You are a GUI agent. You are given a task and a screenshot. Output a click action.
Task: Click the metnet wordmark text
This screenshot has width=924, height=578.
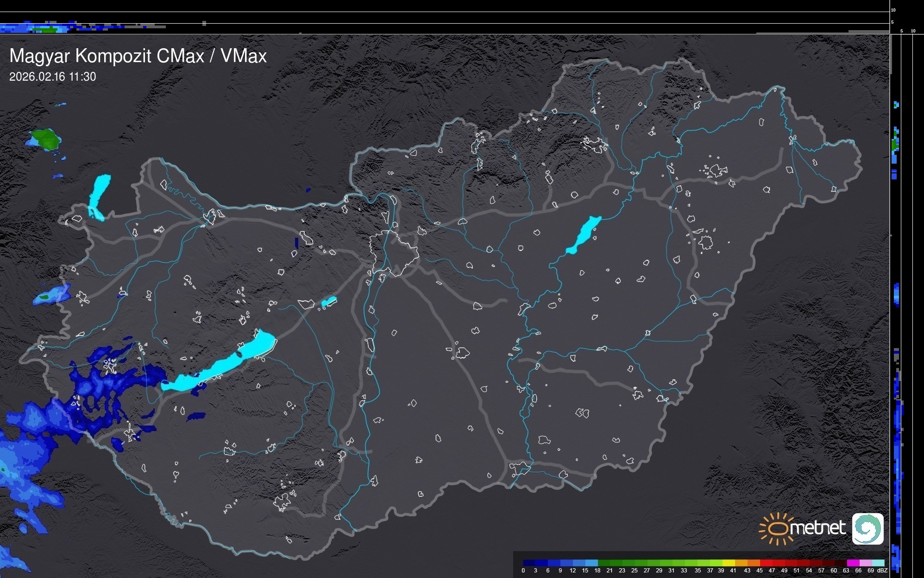[818, 528]
